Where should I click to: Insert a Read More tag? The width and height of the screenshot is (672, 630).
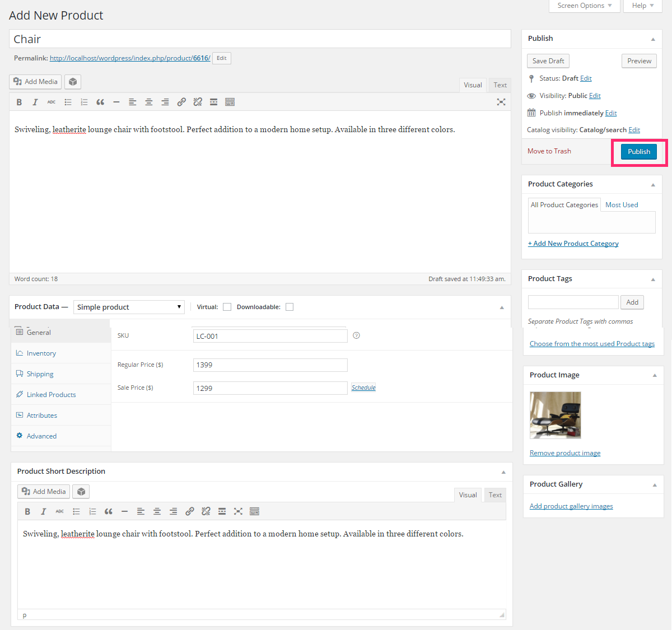213,101
